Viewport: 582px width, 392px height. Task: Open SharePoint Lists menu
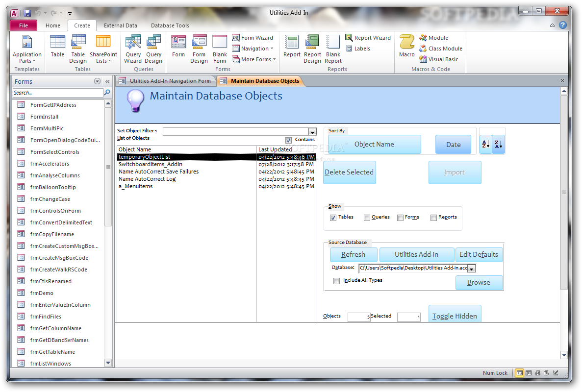pos(103,49)
